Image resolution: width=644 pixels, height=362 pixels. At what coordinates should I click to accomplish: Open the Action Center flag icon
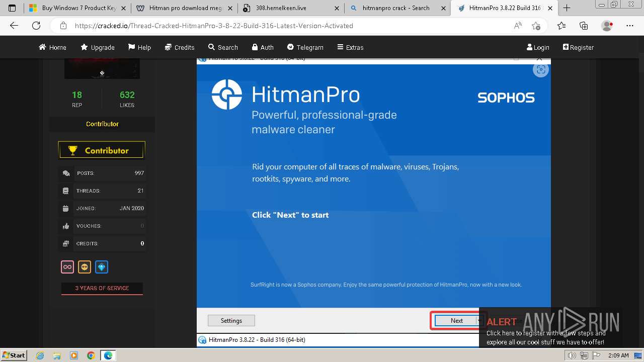[597, 355]
